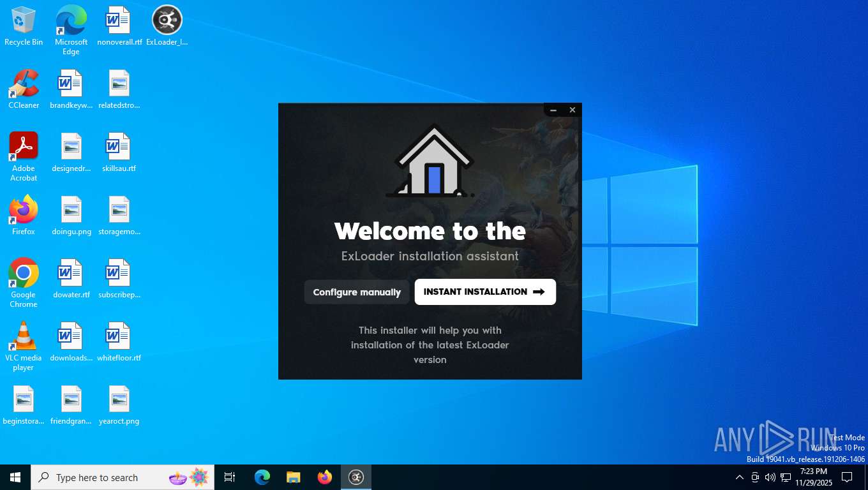868x490 pixels.
Task: Open File Explorer from the taskbar
Action: point(294,477)
